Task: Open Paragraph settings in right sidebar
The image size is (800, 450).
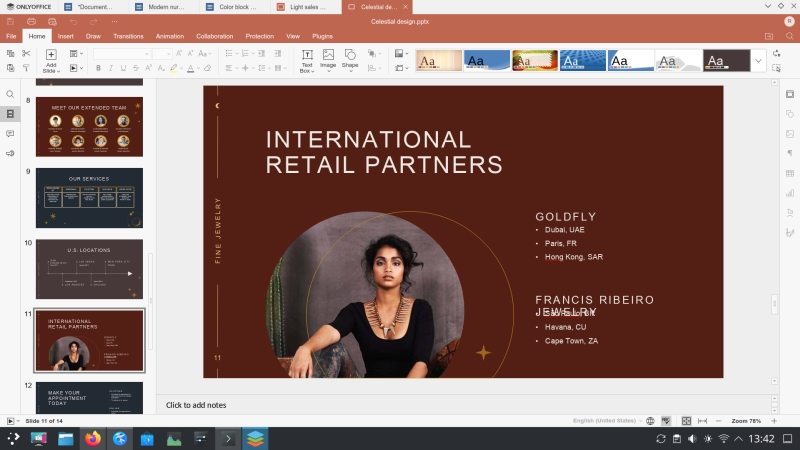Action: [790, 153]
